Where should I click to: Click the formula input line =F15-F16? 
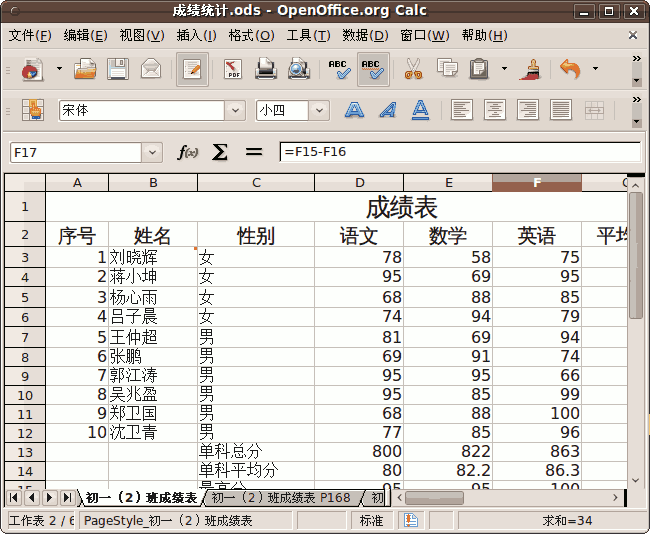(x=460, y=152)
